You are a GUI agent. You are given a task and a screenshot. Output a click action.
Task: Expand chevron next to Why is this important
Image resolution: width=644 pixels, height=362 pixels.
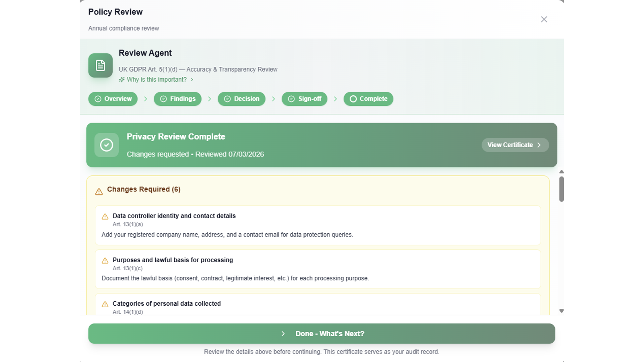[x=192, y=80]
